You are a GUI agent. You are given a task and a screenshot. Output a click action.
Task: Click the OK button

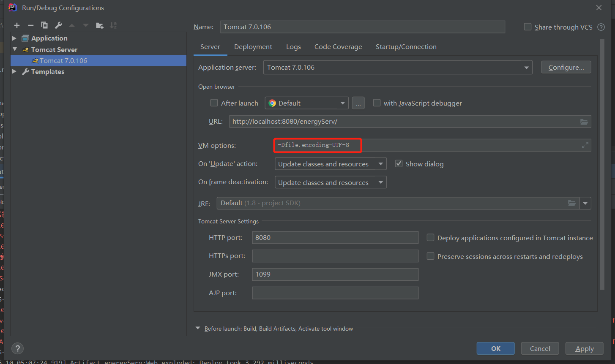pos(496,348)
